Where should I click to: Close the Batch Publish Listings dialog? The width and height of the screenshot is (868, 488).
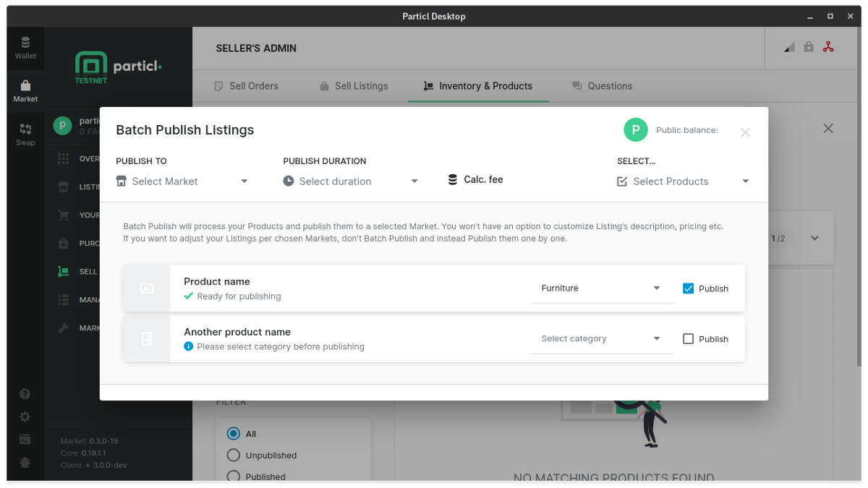coord(745,132)
